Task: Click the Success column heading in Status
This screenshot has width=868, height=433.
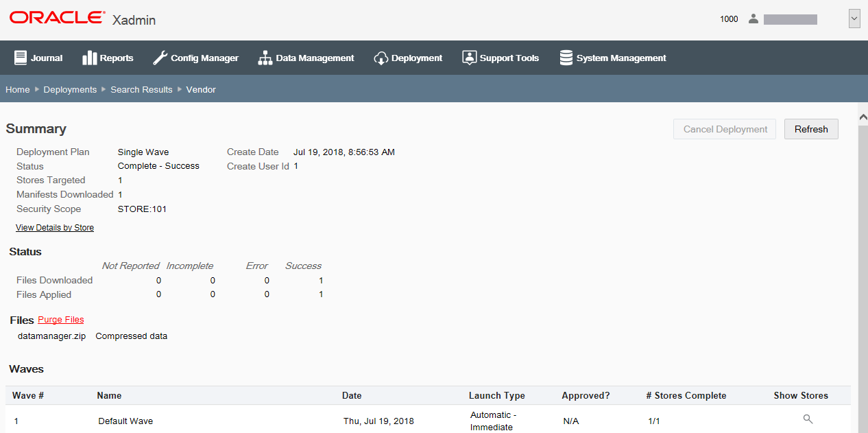Action: (x=303, y=266)
